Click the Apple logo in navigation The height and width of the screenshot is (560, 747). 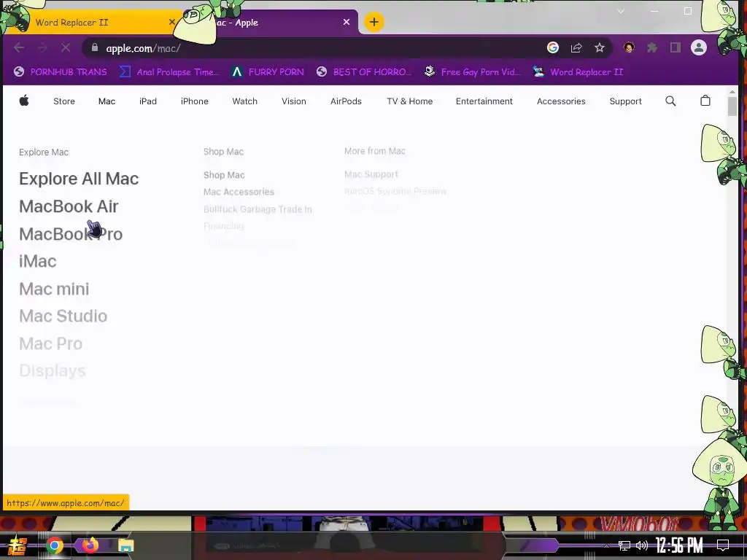click(x=24, y=101)
